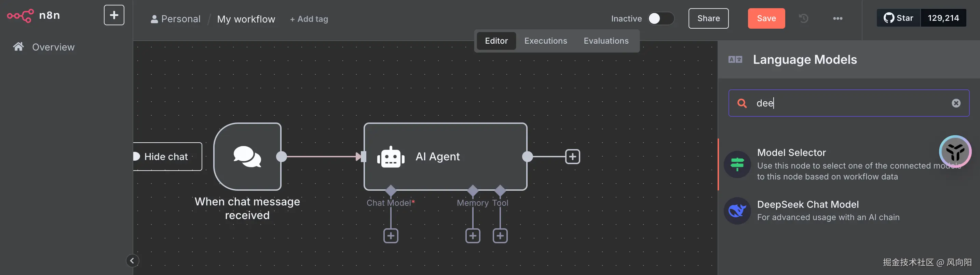The height and width of the screenshot is (275, 980).
Task: Add a Chat Model sub-node
Action: 391,236
